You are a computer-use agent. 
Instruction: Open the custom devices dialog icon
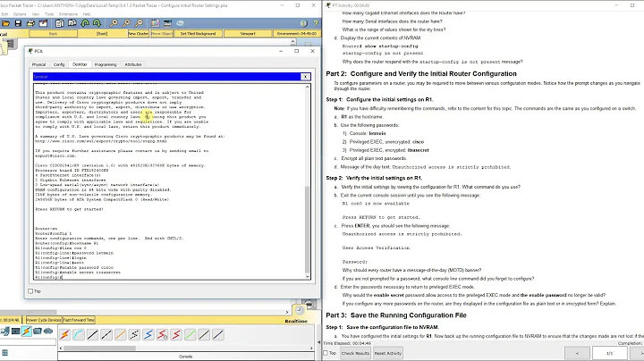(167, 23)
